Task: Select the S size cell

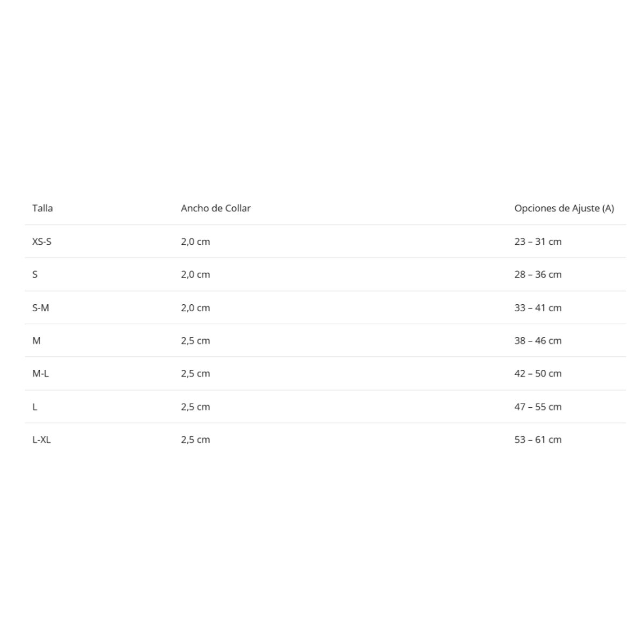Action: [x=35, y=274]
